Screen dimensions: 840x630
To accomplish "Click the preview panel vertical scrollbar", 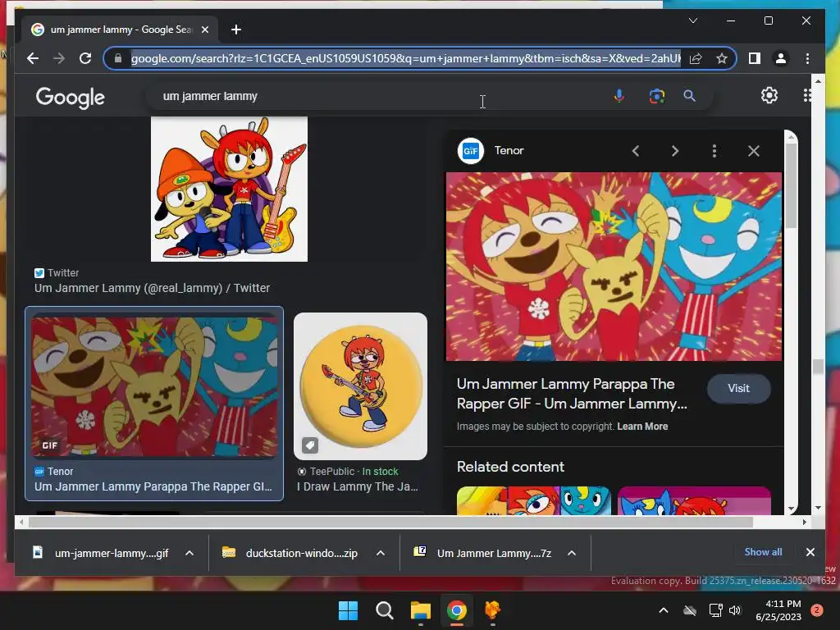I will (791, 185).
